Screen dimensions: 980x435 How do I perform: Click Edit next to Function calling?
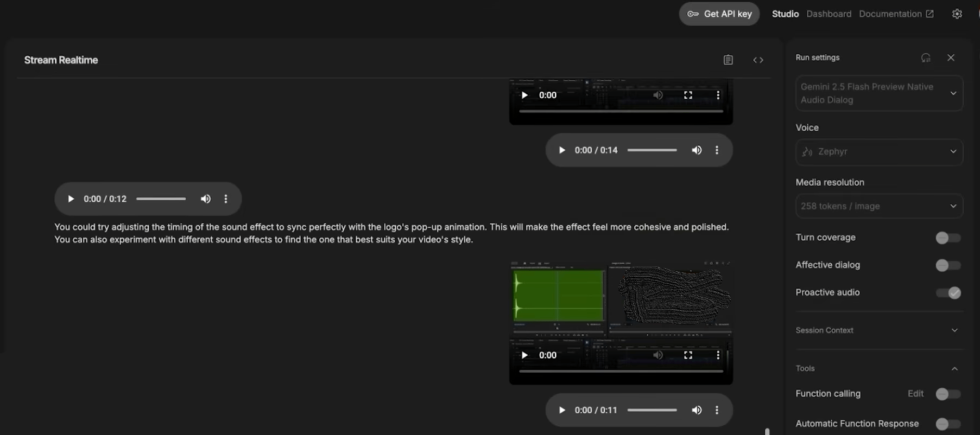point(915,394)
